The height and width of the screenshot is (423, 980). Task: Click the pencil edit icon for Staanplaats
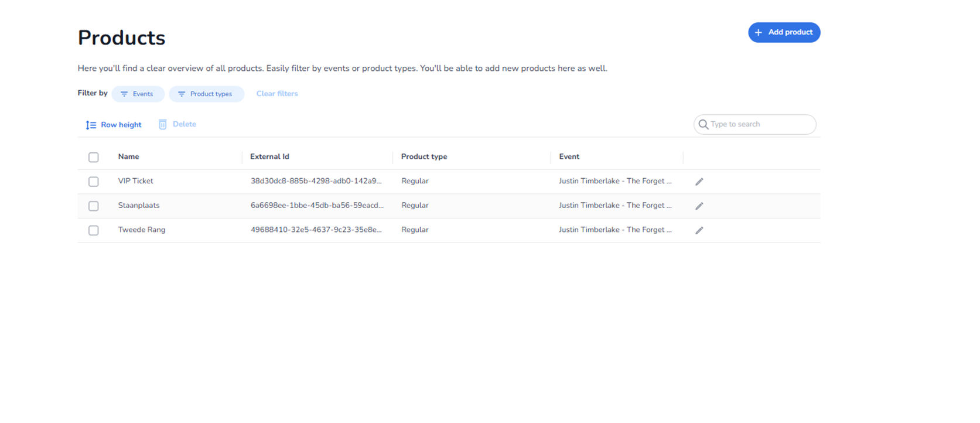tap(699, 206)
